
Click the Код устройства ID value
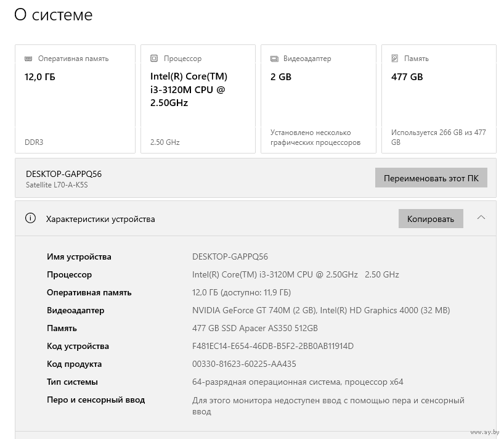pos(273,346)
